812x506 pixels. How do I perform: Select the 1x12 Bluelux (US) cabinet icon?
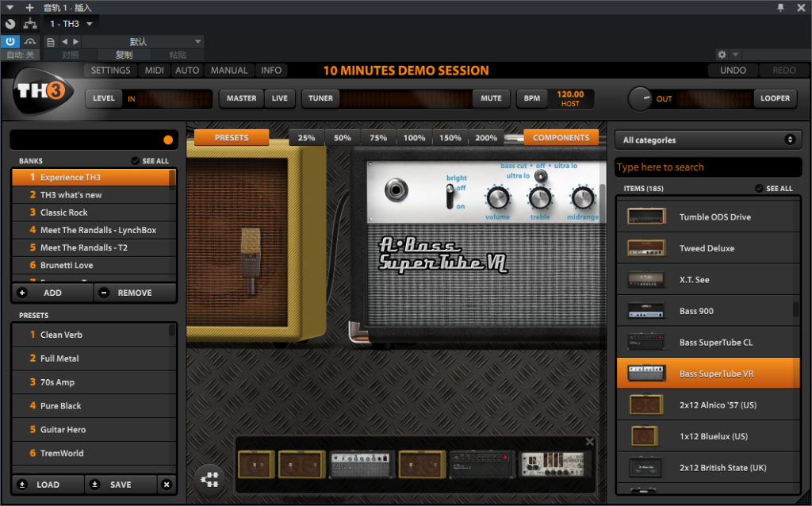click(645, 436)
